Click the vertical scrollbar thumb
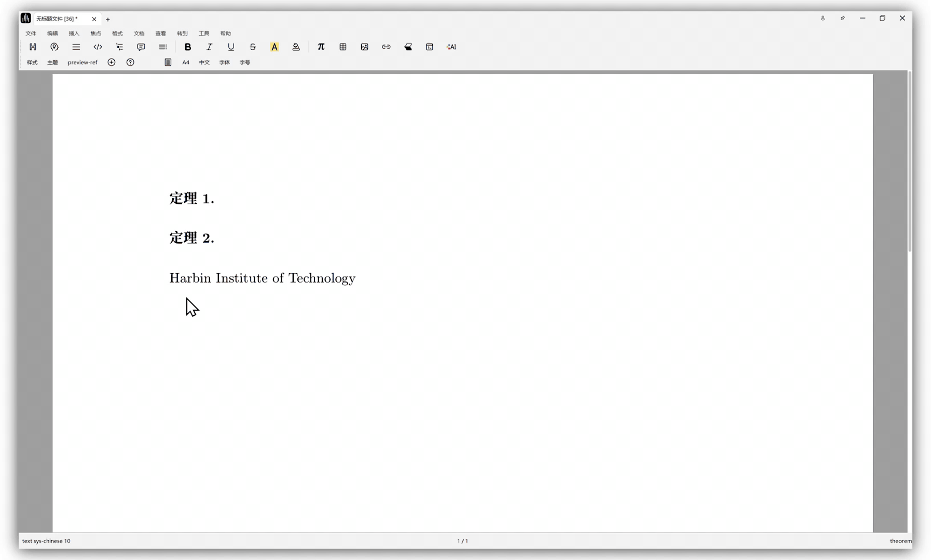 [x=909, y=161]
